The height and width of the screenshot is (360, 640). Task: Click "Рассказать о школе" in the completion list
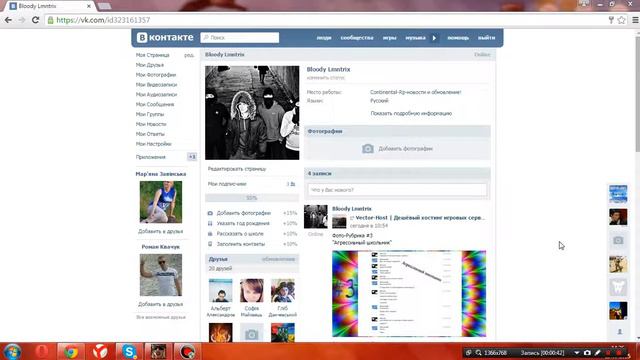(240, 233)
